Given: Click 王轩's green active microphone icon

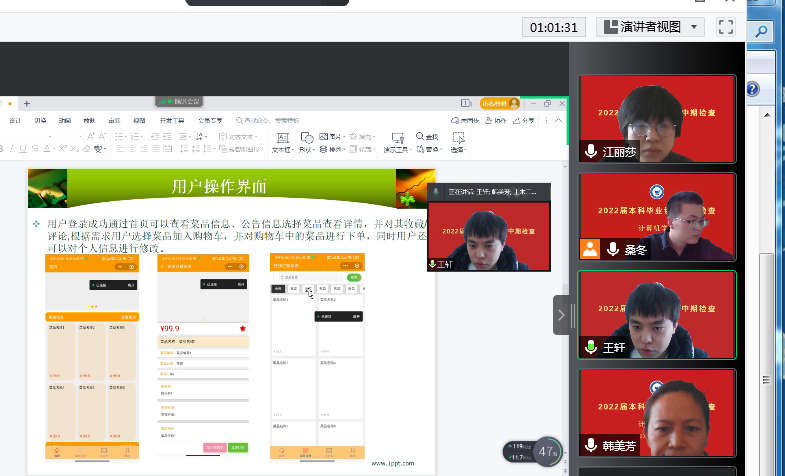Looking at the screenshot, I should coord(591,347).
